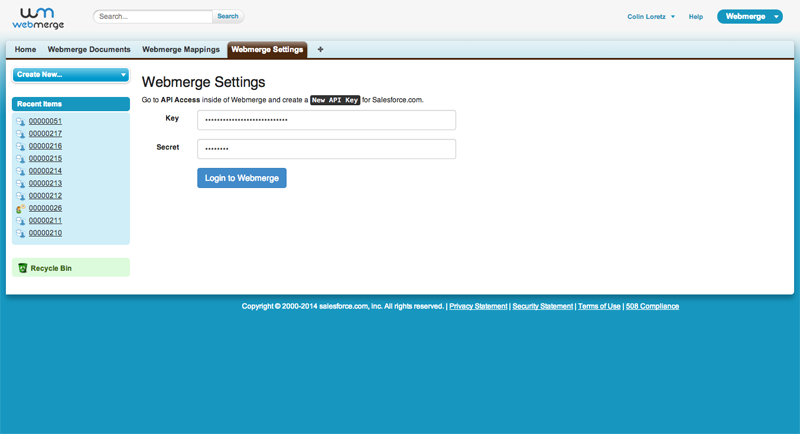Go to the Home tab
The width and height of the screenshot is (800, 434).
tap(25, 49)
